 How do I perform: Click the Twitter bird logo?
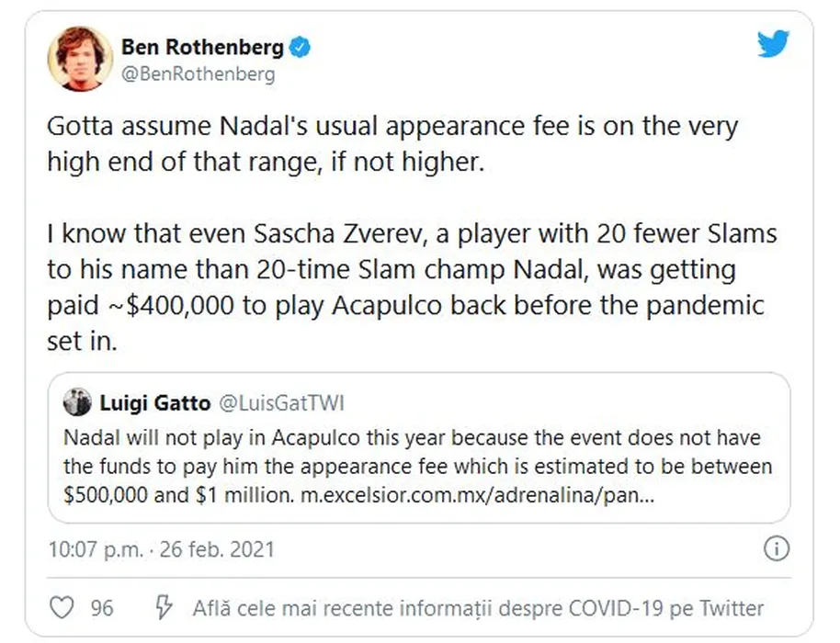click(774, 44)
